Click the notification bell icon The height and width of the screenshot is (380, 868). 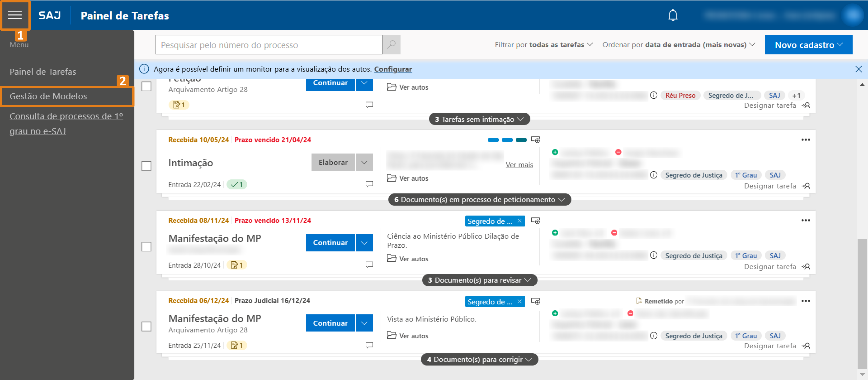click(x=673, y=15)
